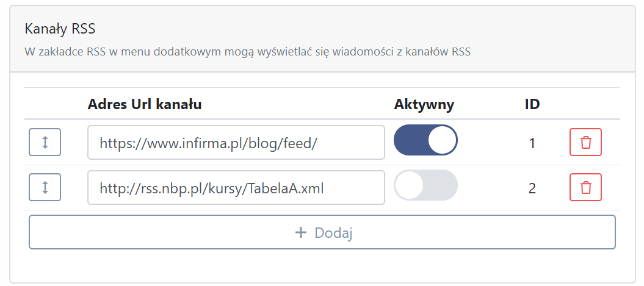This screenshot has height=286, width=644.
Task: Select the ID value 2 cell
Action: click(532, 189)
